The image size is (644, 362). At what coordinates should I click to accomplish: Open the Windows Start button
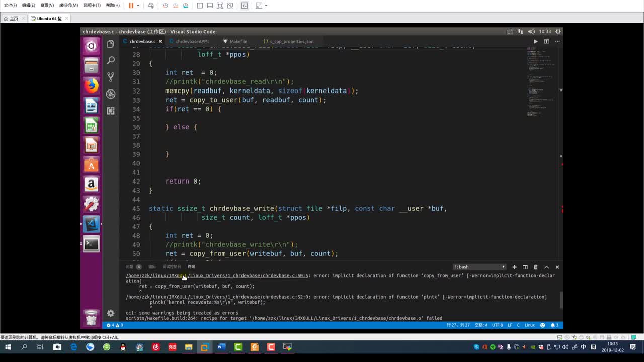8,347
